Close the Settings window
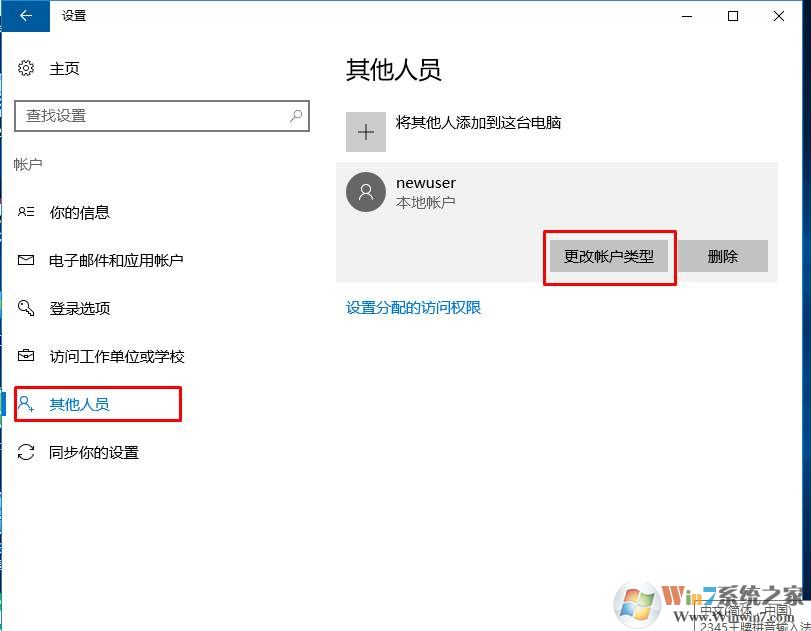This screenshot has width=811, height=631. coord(779,16)
